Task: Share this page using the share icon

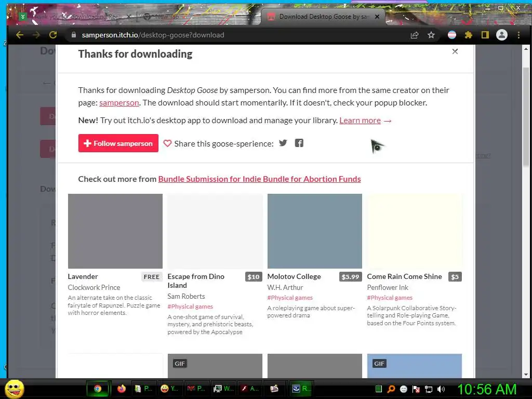Action: click(415, 35)
